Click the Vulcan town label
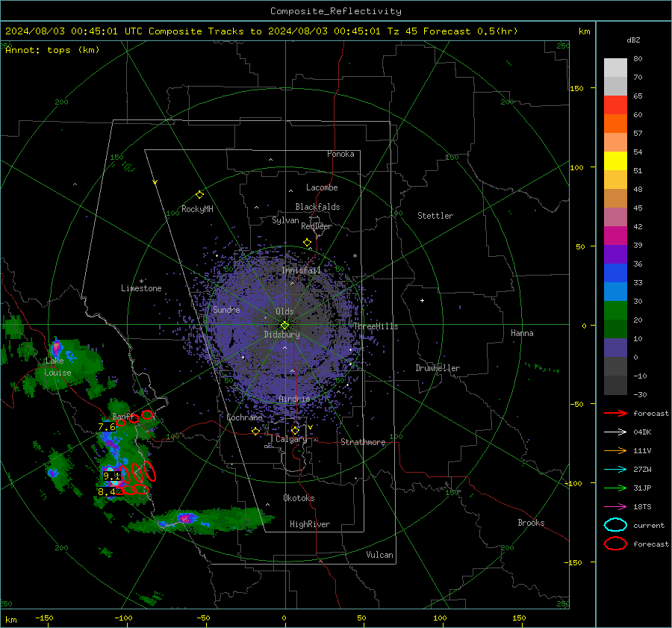Image resolution: width=672 pixels, height=628 pixels. [x=380, y=555]
